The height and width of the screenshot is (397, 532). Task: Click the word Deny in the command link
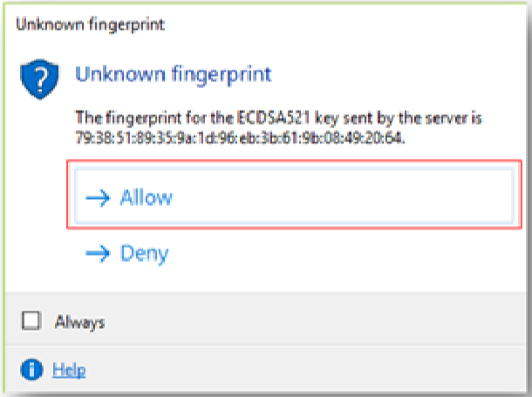pyautogui.click(x=145, y=253)
